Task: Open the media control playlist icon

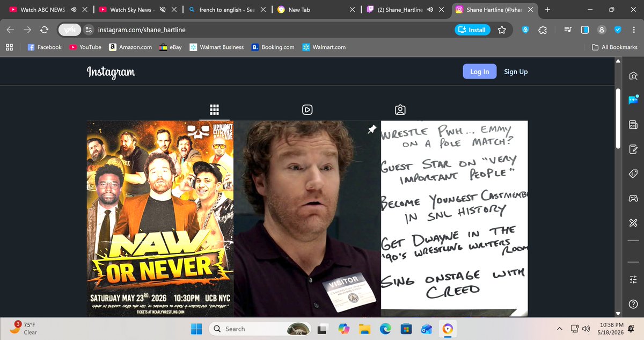Action: tap(568, 30)
